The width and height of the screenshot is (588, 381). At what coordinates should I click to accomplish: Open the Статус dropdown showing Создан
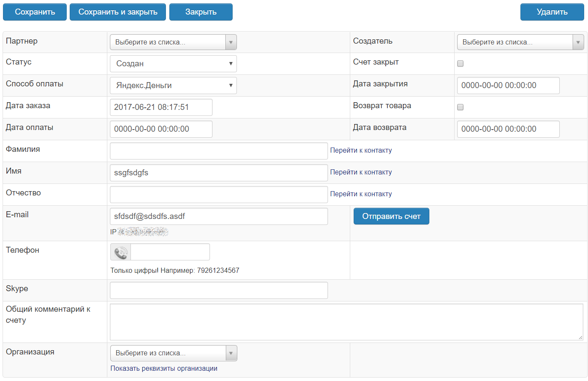pyautogui.click(x=173, y=64)
